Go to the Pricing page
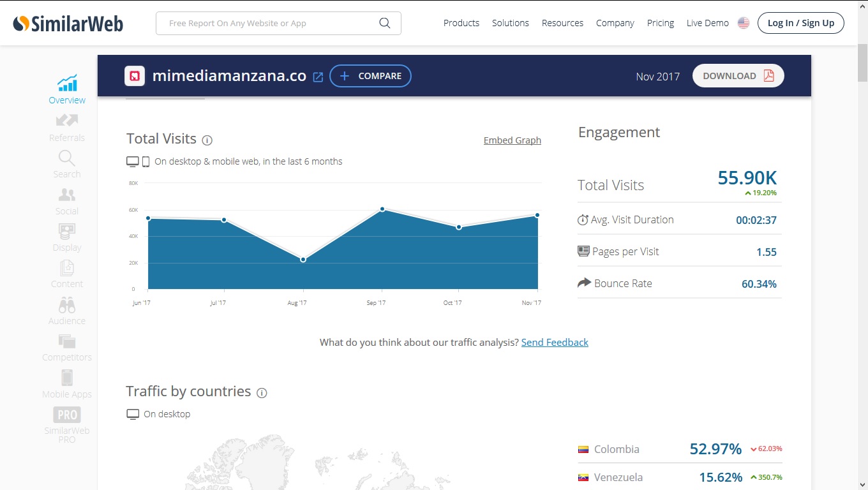 click(x=661, y=23)
